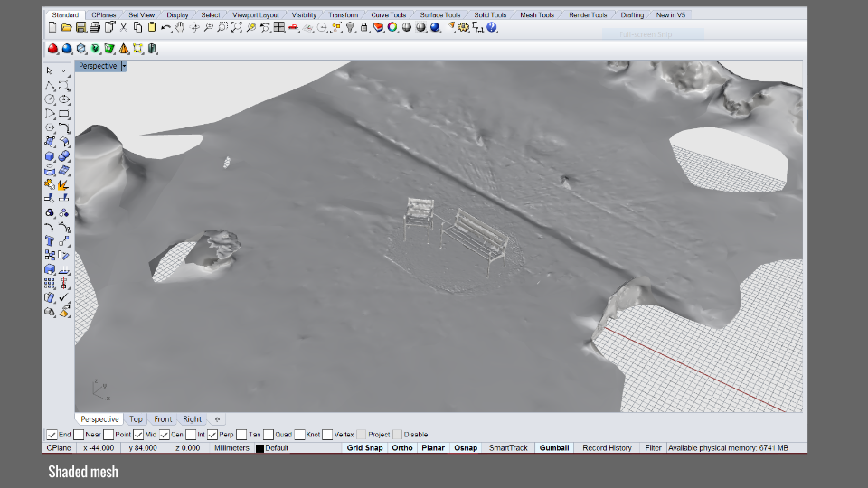Switch to the Top viewport tab

click(x=136, y=419)
